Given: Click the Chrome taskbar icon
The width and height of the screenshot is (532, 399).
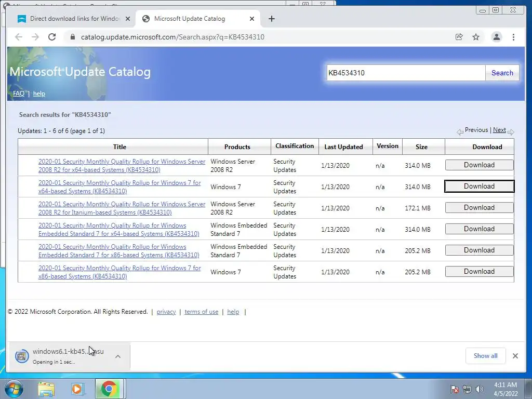Looking at the screenshot, I should 109,389.
